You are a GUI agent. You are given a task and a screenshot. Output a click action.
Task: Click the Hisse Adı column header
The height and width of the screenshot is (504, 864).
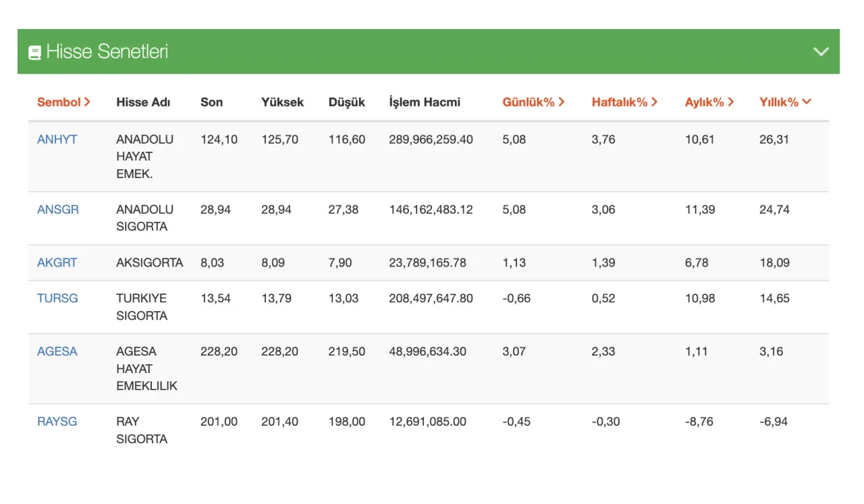pos(143,102)
